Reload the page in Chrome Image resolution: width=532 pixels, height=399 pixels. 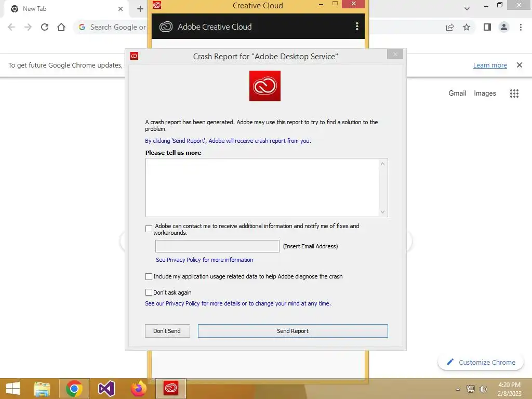click(x=45, y=27)
